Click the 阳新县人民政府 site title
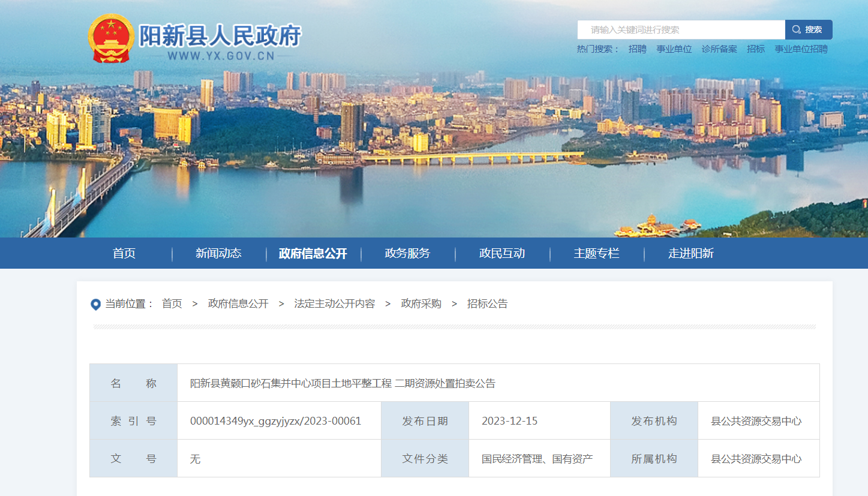Screen dimensions: 868x496 pos(220,36)
